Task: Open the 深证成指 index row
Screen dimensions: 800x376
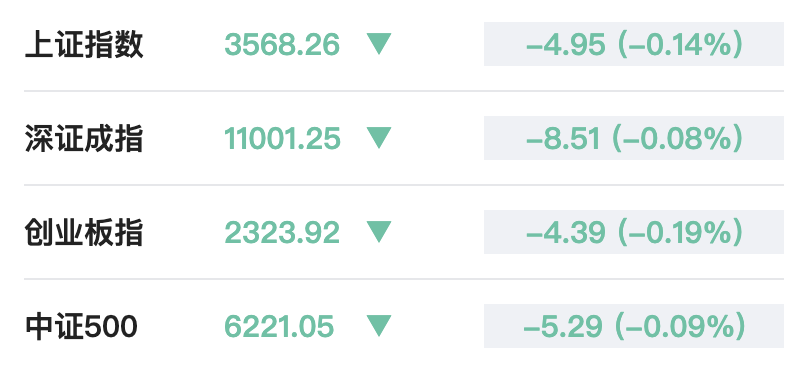Action: tap(404, 138)
